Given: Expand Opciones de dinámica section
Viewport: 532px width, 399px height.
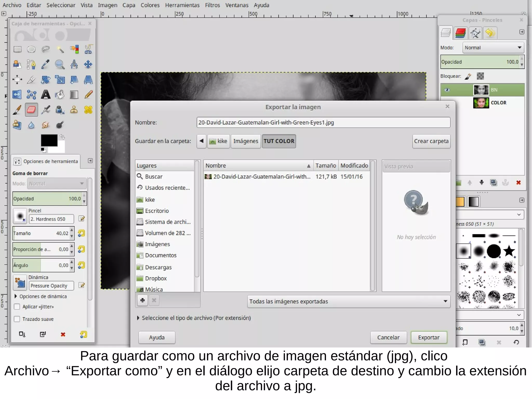Looking at the screenshot, I should 41,296.
